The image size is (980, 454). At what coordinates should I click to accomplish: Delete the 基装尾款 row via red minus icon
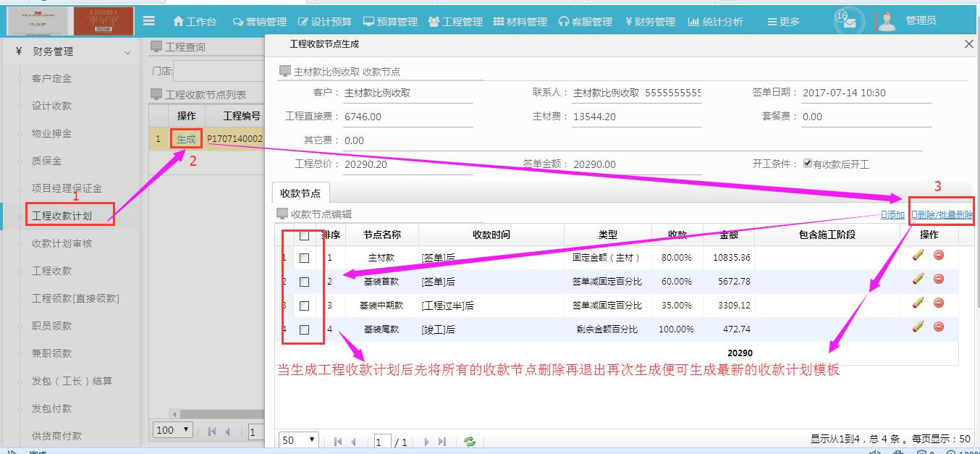coord(938,328)
